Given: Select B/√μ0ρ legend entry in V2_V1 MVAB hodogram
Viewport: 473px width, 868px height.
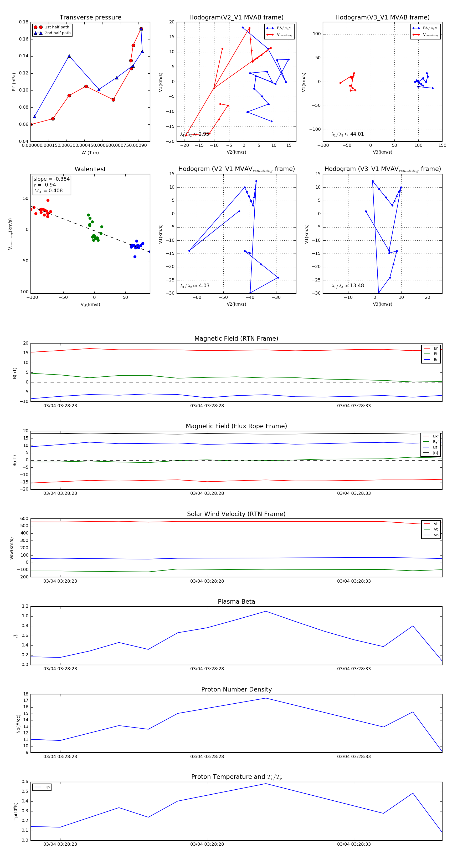Looking at the screenshot, I should (279, 28).
